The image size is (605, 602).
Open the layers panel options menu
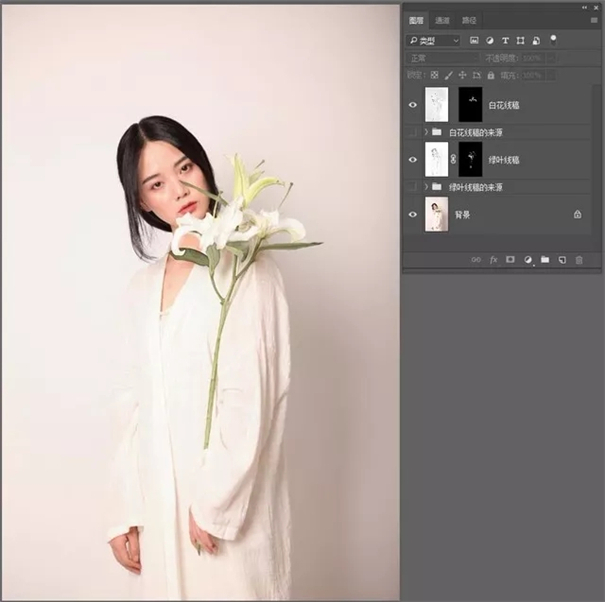click(x=595, y=20)
